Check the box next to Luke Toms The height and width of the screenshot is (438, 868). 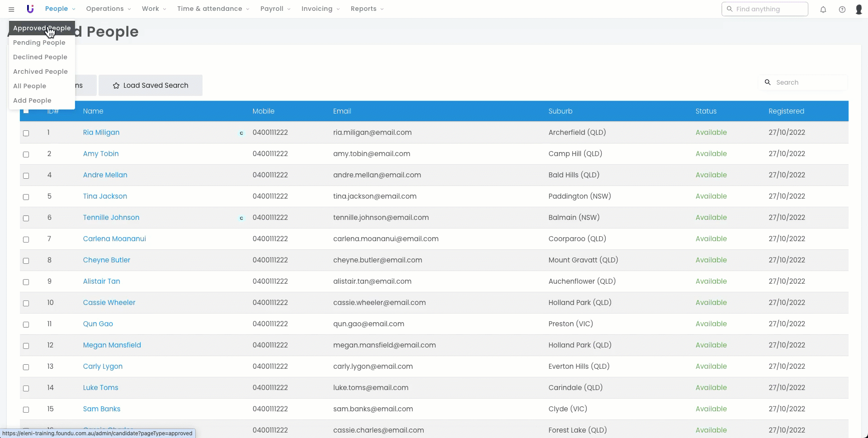pyautogui.click(x=26, y=388)
